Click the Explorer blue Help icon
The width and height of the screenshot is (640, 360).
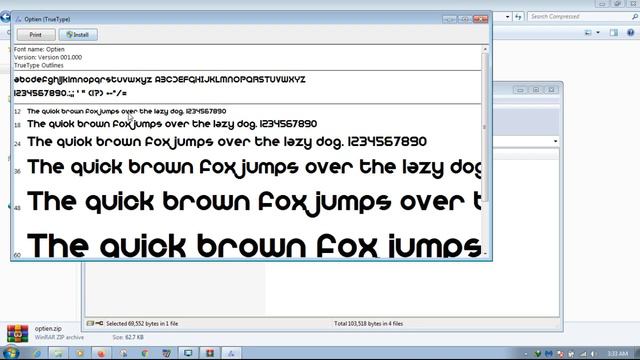pos(631,33)
